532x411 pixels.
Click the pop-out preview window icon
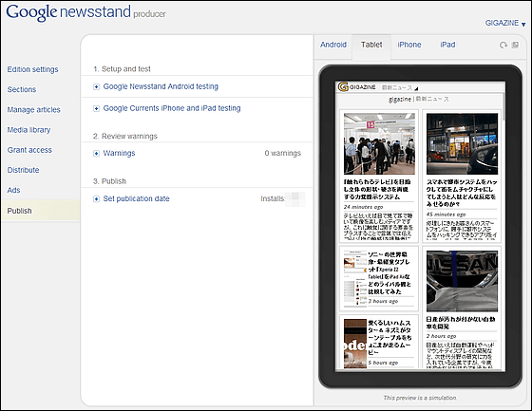[515, 45]
